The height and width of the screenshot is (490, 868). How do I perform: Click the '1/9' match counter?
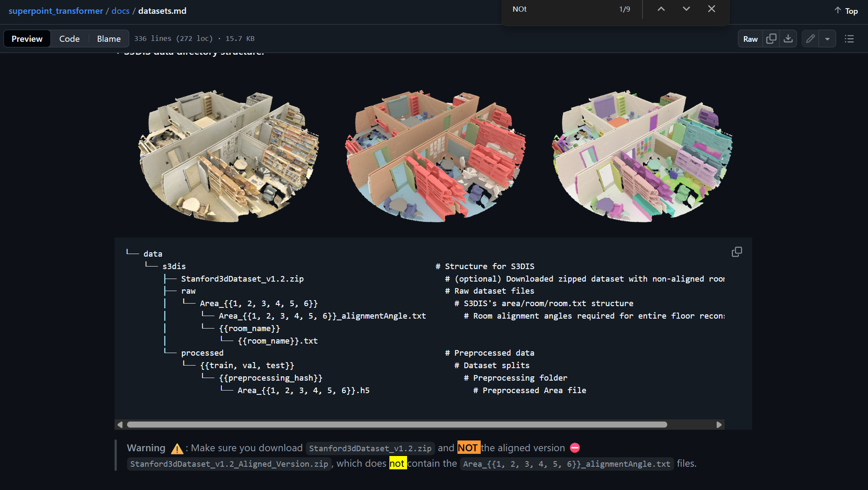(624, 9)
